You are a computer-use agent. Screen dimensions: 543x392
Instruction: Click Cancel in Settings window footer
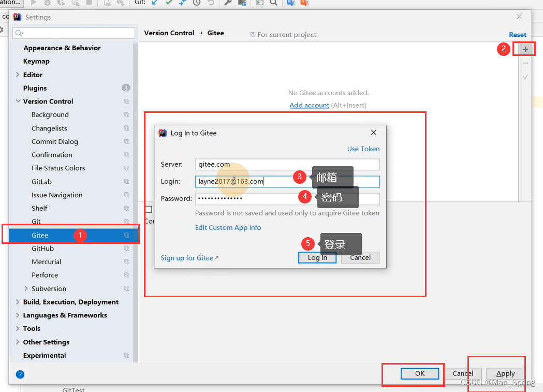click(463, 373)
